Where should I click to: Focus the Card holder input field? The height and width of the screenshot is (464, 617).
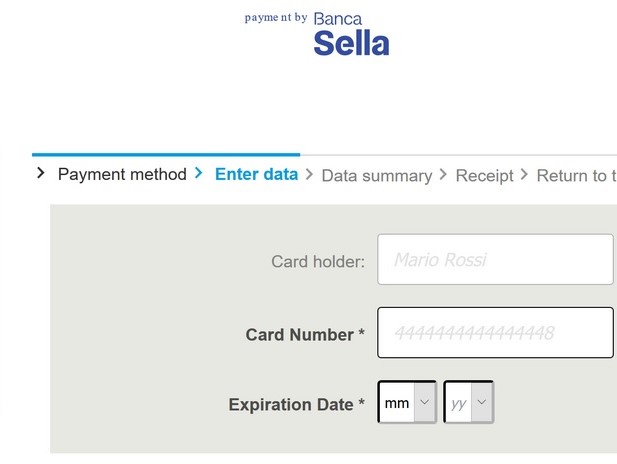click(495, 259)
